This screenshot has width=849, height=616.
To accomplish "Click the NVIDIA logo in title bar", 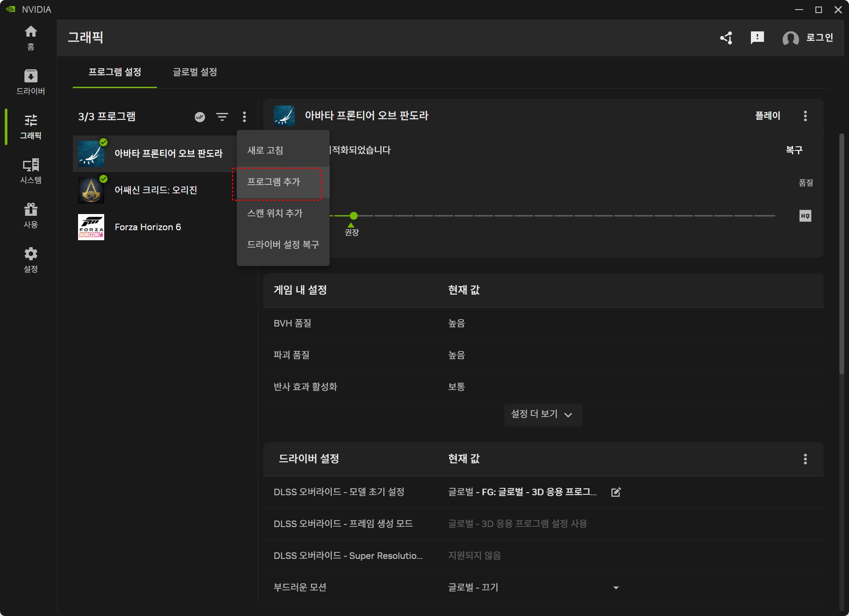I will point(11,9).
